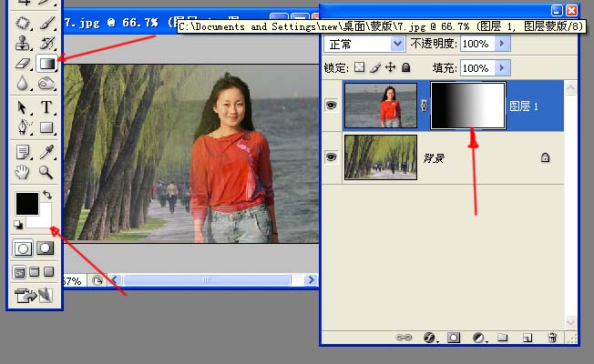Select the Hand tool
This screenshot has height=364, width=594.
click(x=25, y=172)
